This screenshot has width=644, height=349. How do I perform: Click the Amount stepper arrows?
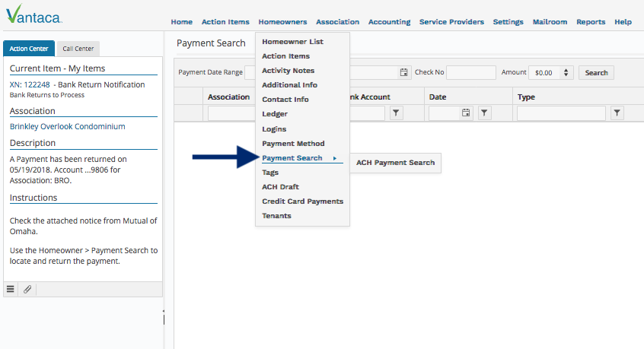pyautogui.click(x=566, y=72)
